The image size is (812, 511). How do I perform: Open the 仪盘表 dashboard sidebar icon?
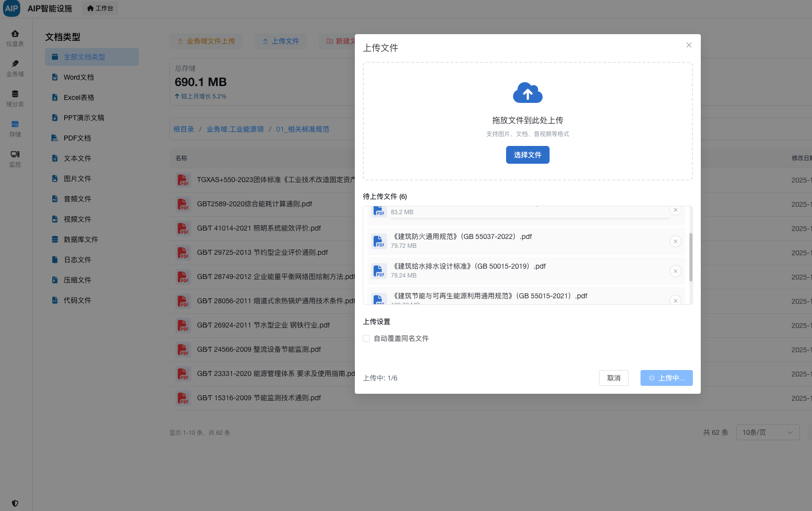(15, 38)
